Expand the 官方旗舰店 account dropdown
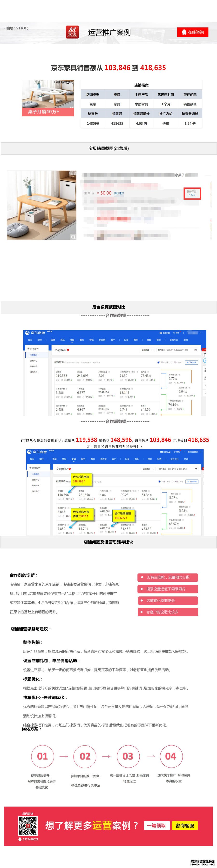This screenshot has width=217, height=868. coord(194,452)
